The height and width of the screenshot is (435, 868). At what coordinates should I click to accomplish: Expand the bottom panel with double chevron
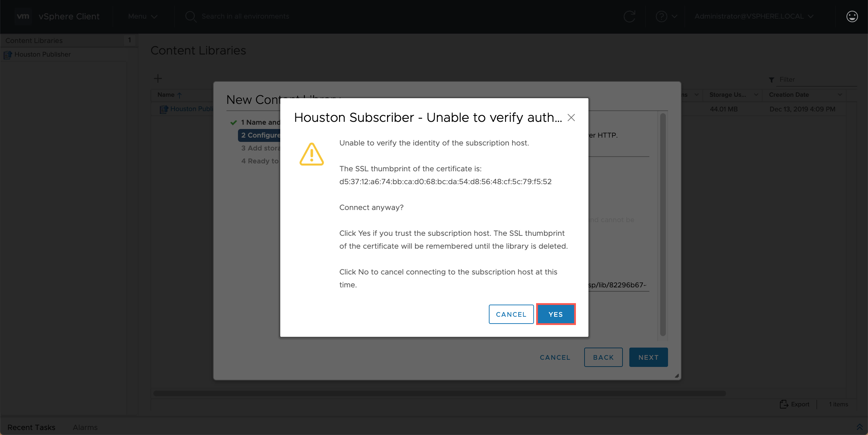859,427
